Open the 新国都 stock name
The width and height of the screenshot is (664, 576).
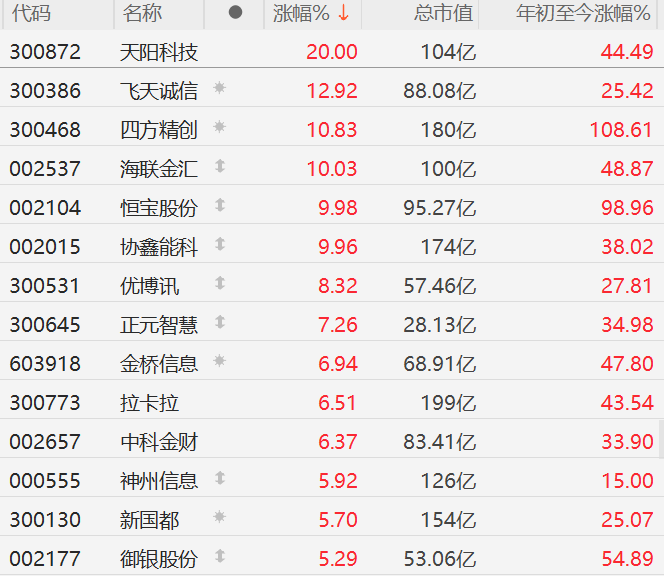point(149,520)
